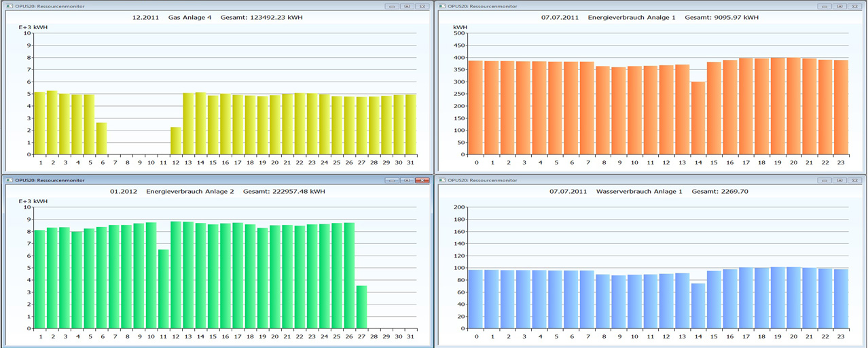The width and height of the screenshot is (868, 348).
Task: Maximize the Energieverbrauch Anlage 1 window
Action: point(839,6)
